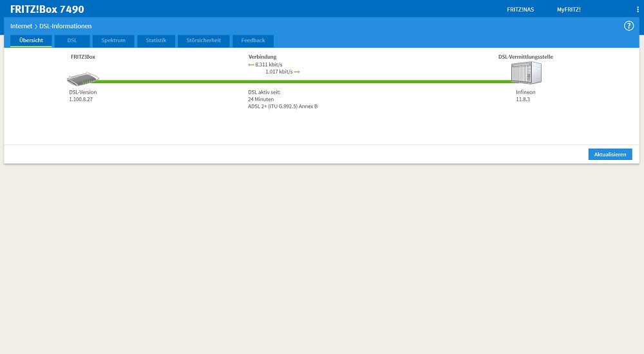This screenshot has height=354, width=644.
Task: Open the MyFRITZ! link
Action: coord(569,10)
